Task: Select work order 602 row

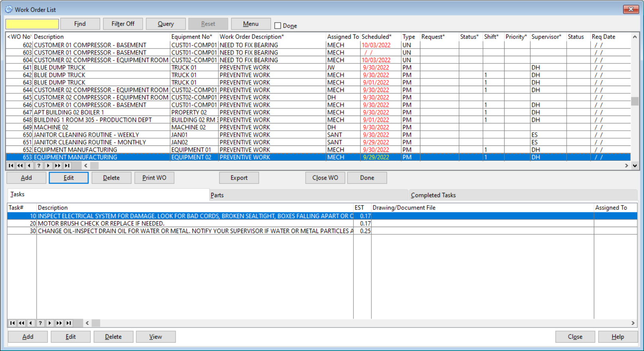Action: pos(318,45)
